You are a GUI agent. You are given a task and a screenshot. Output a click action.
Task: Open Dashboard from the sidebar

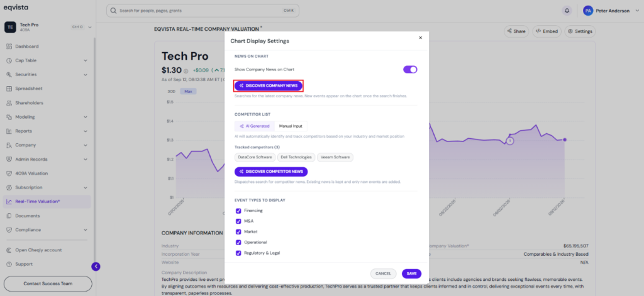26,47
